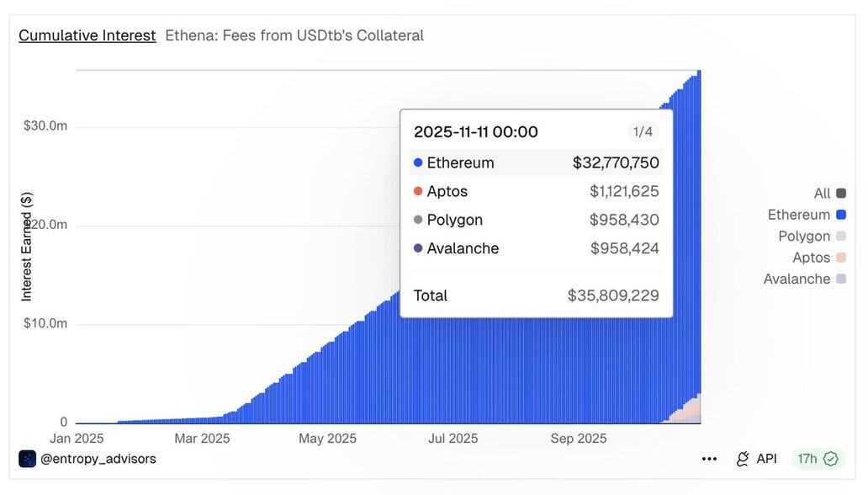Open the three-dots more options menu
868x495 pixels.
(709, 459)
